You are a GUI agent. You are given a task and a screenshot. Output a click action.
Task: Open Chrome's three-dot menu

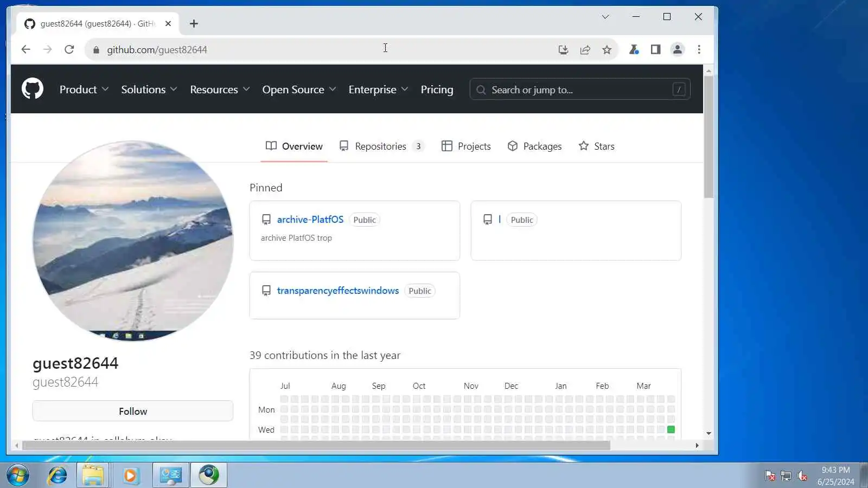tap(699, 50)
